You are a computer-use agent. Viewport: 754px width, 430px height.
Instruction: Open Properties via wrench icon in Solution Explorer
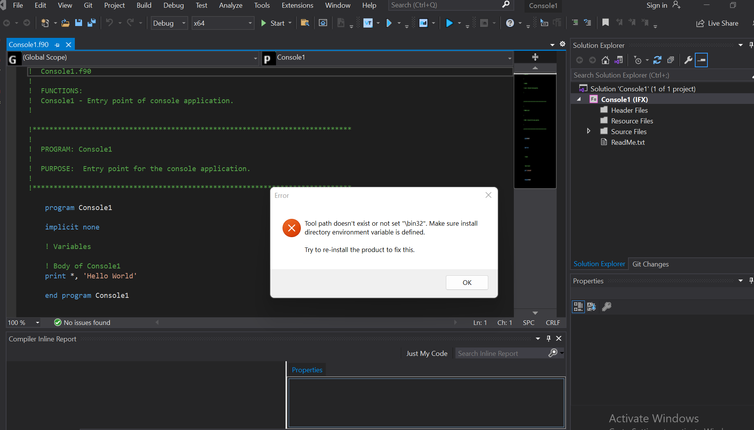(688, 60)
